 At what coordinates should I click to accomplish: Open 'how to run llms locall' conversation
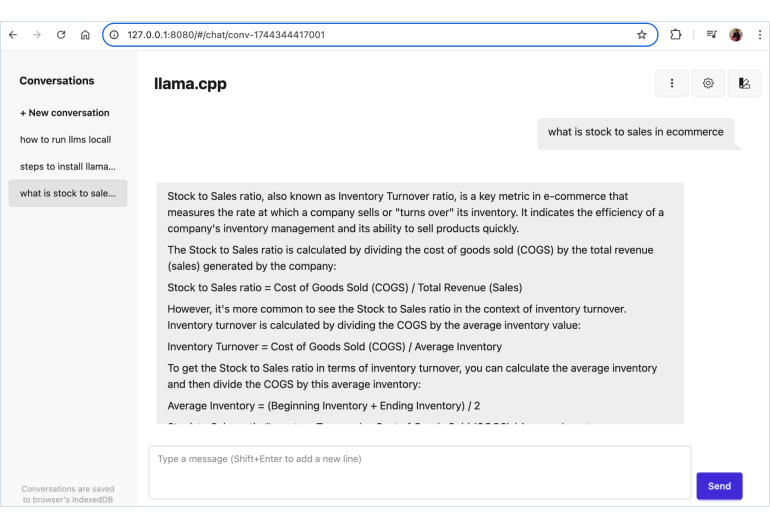tap(65, 139)
